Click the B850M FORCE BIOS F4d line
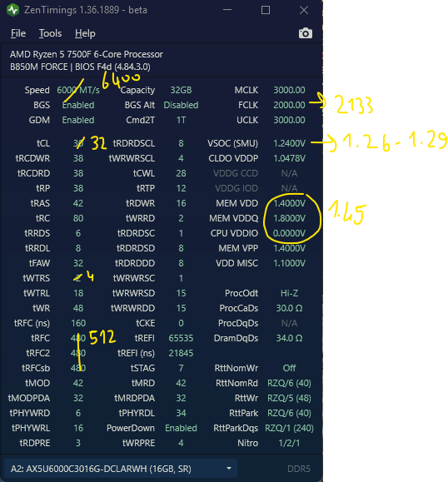 (x=80, y=67)
